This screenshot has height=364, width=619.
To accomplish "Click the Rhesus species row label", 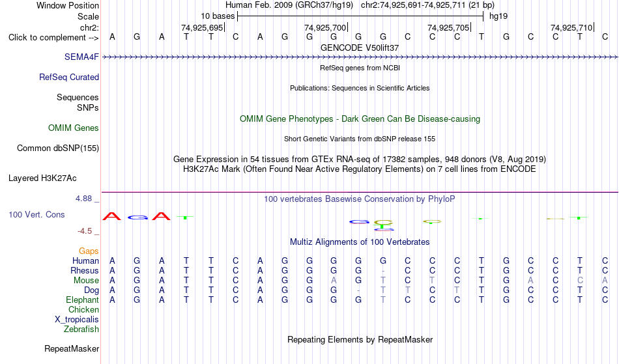I will tap(85, 270).
